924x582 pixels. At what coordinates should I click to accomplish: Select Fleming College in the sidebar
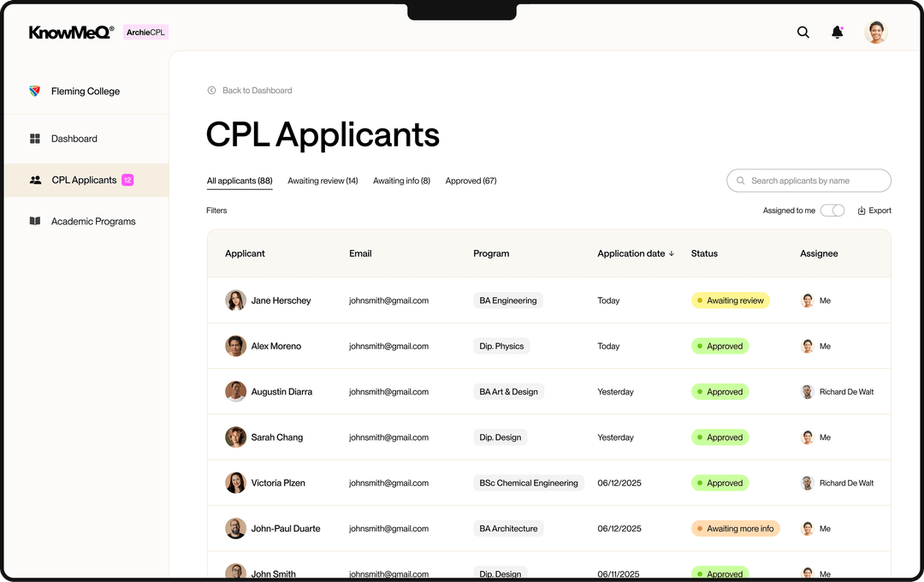click(86, 91)
